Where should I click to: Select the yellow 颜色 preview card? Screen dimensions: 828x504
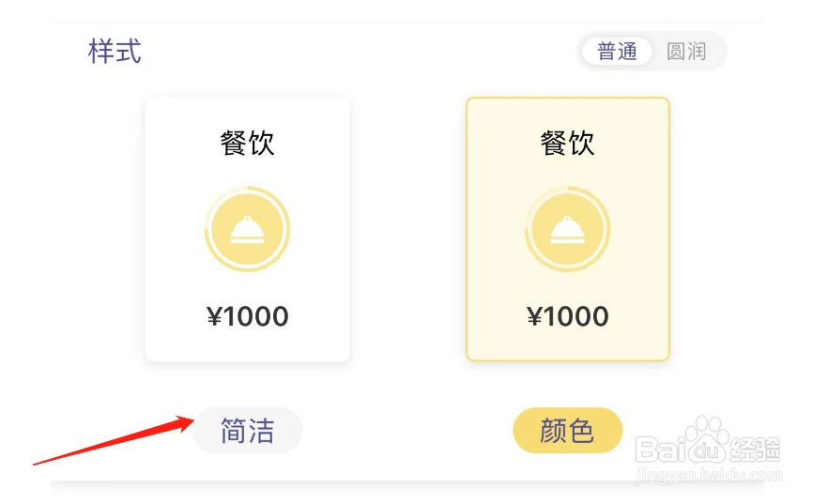coord(568,229)
